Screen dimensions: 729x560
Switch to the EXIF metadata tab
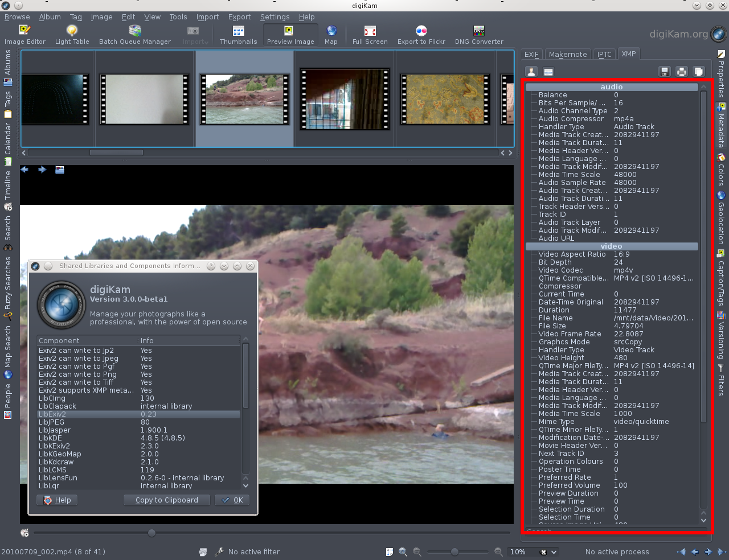click(531, 54)
